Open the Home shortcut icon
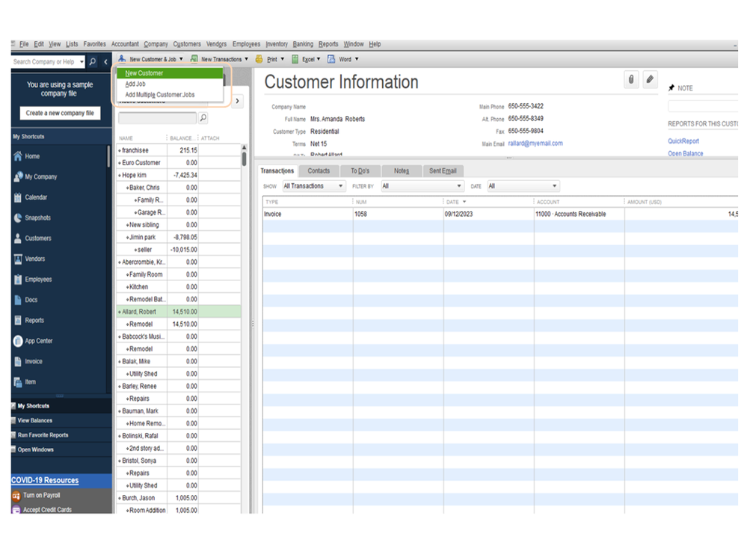This screenshot has width=747, height=560. tap(18, 156)
